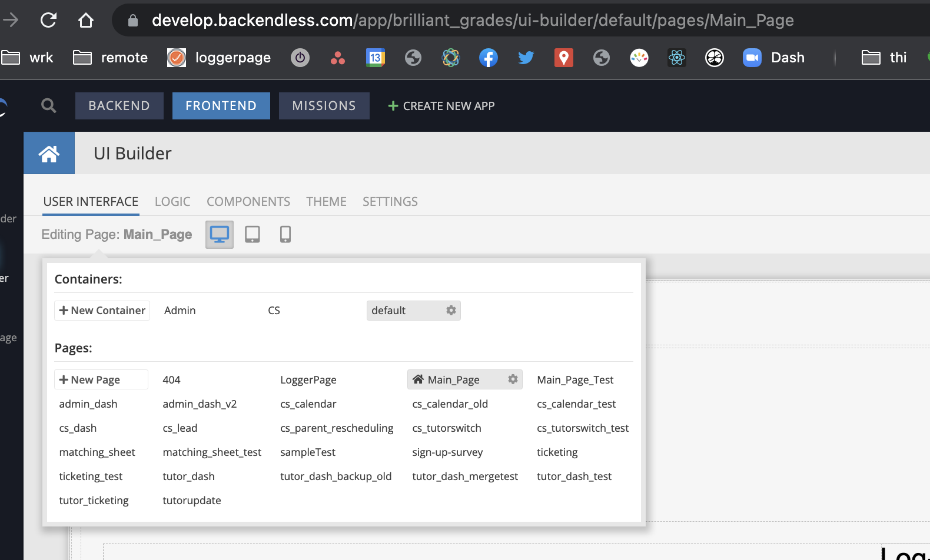Click the browser address bar URL

473,21
